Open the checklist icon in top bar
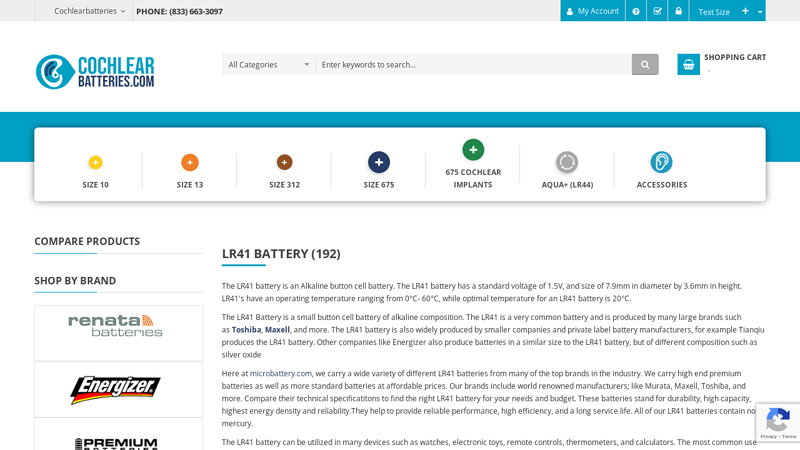This screenshot has height=450, width=800. click(x=657, y=11)
